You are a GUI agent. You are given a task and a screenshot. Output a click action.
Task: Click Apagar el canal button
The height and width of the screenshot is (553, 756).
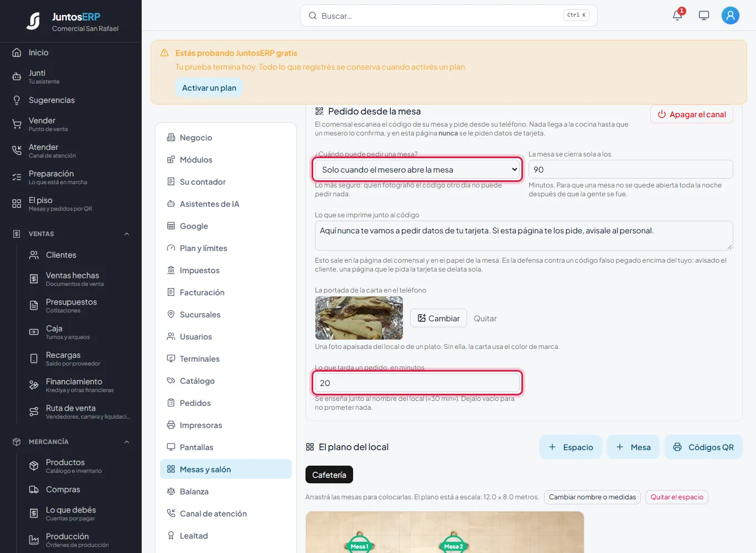(x=692, y=114)
